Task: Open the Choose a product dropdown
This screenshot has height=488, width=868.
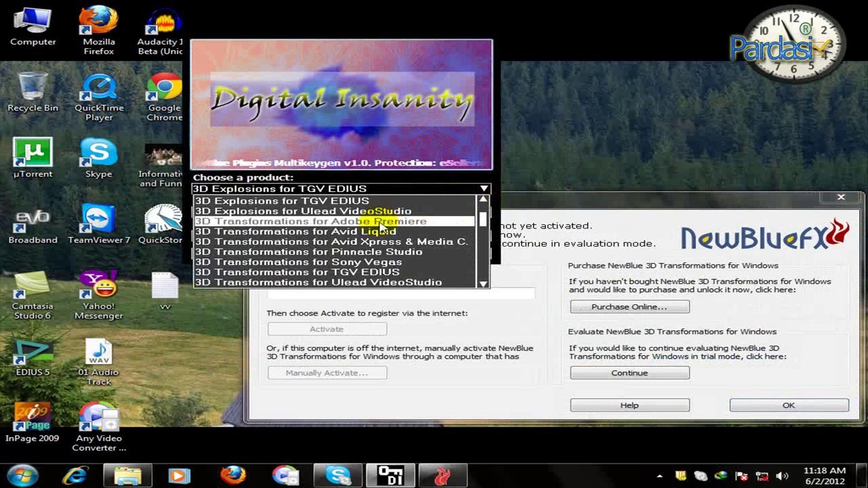Action: 340,188
